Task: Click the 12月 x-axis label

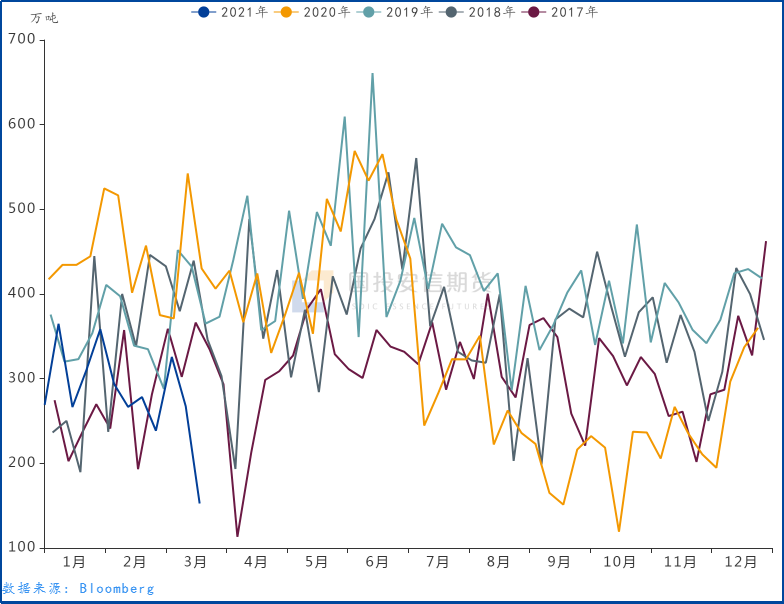Action: click(x=741, y=562)
